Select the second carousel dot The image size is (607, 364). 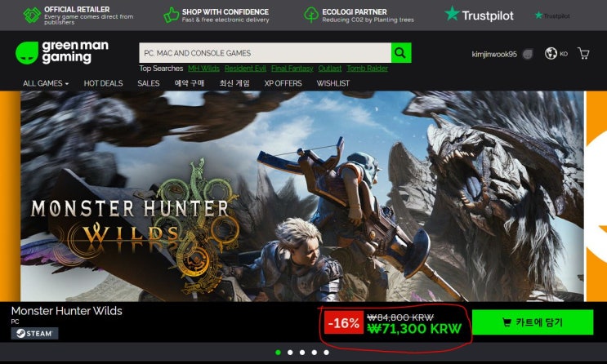pos(290,353)
